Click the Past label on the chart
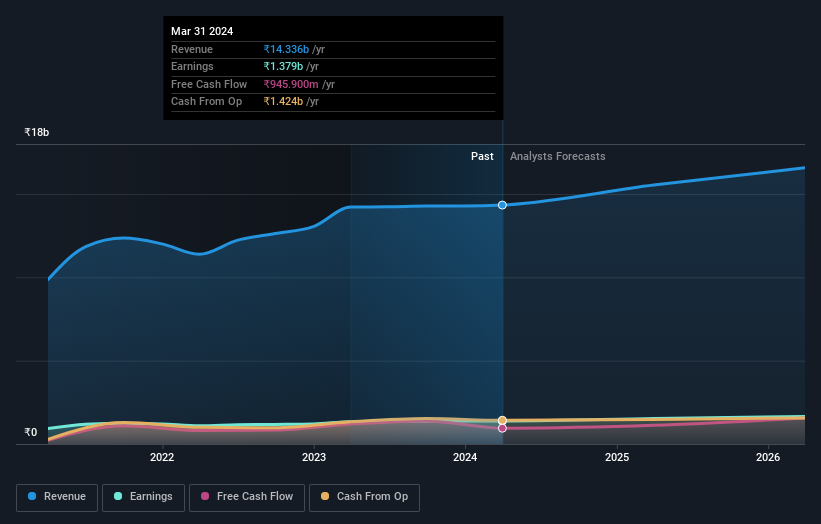This screenshot has height=524, width=821. pyautogui.click(x=482, y=156)
